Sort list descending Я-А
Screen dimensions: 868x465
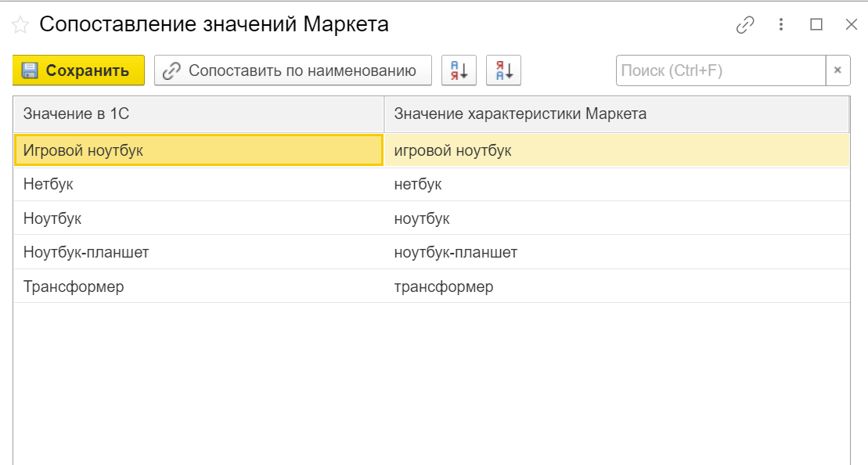pos(503,70)
